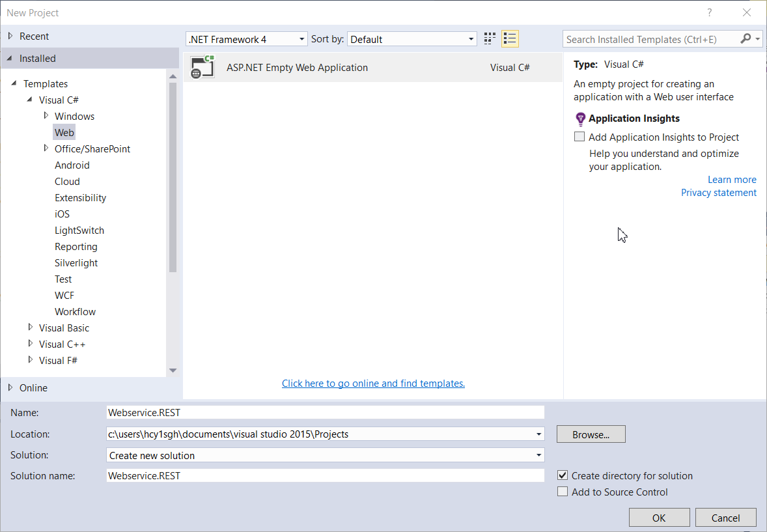This screenshot has height=532, width=767.
Task: Click here to go online and find templates
Action: (373, 384)
